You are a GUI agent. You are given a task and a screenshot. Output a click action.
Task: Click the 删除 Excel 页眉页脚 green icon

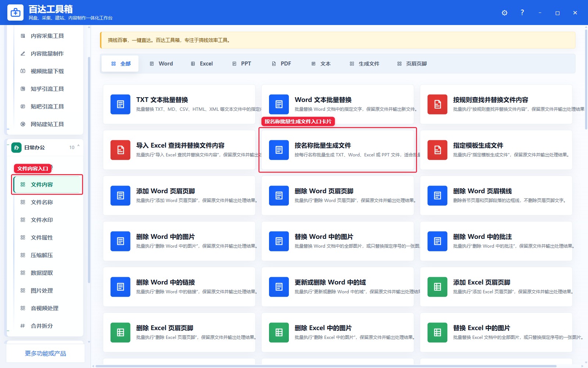[121, 333]
